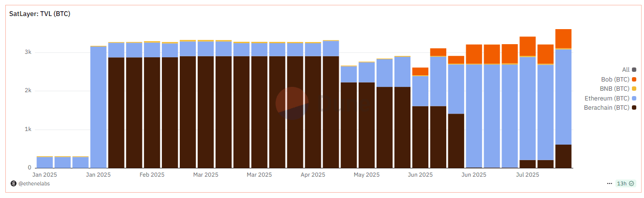Viewport: 644px width, 198px height.
Task: Click the blue Ethereum (BTC) color dot
Action: [634, 99]
